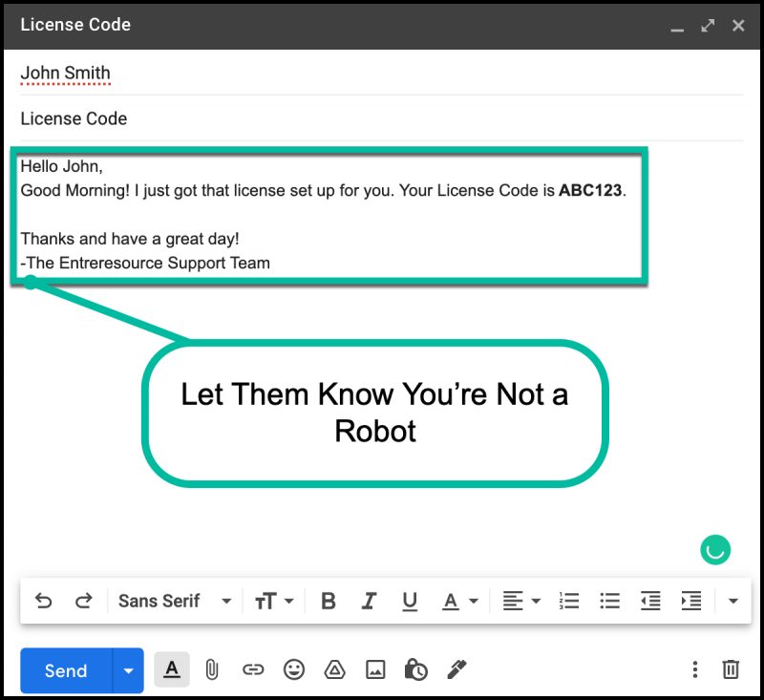
Task: Insert a link using the link icon
Action: tap(253, 669)
